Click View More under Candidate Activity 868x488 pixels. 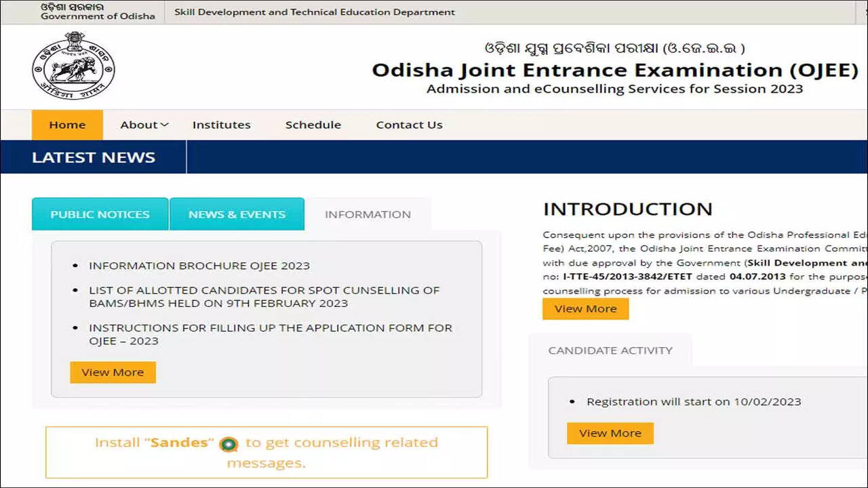610,433
